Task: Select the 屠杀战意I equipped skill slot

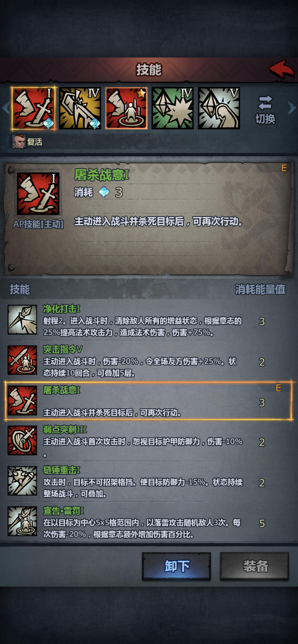Action: (x=33, y=108)
